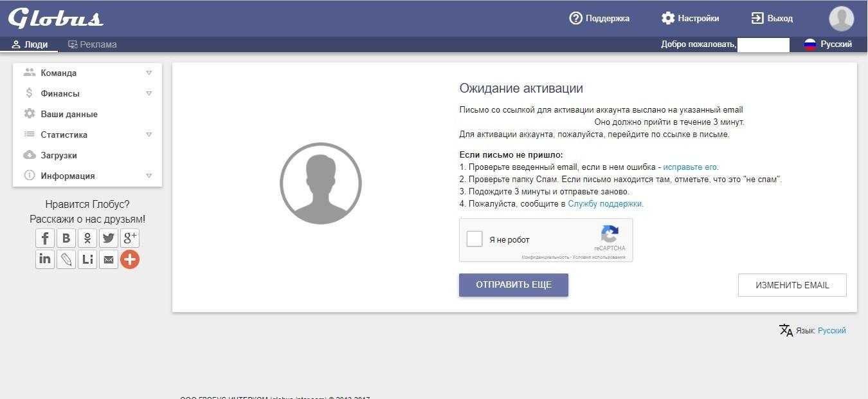Viewport: 868px width, 399px height.
Task: Open Загрузки sidebar item
Action: [87, 155]
